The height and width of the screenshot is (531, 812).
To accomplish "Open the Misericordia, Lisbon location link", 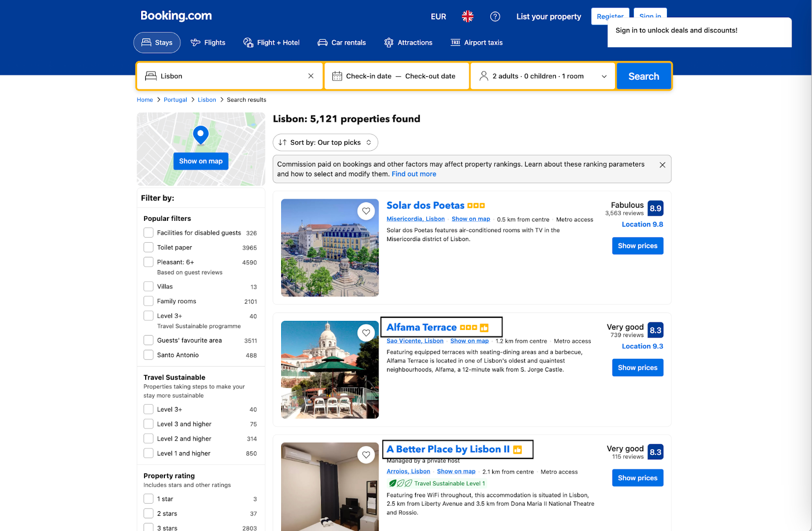I will tap(416, 219).
